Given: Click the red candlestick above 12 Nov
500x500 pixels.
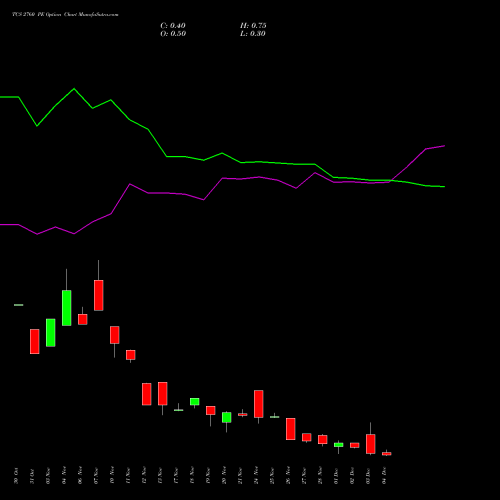Looking at the screenshot, I should click(x=147, y=394).
